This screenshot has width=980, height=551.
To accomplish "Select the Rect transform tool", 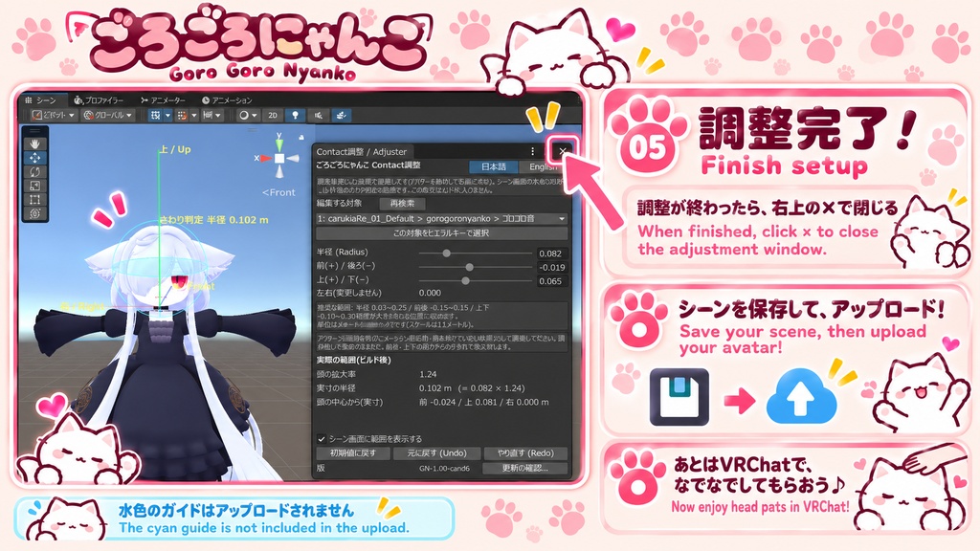I will (x=35, y=199).
